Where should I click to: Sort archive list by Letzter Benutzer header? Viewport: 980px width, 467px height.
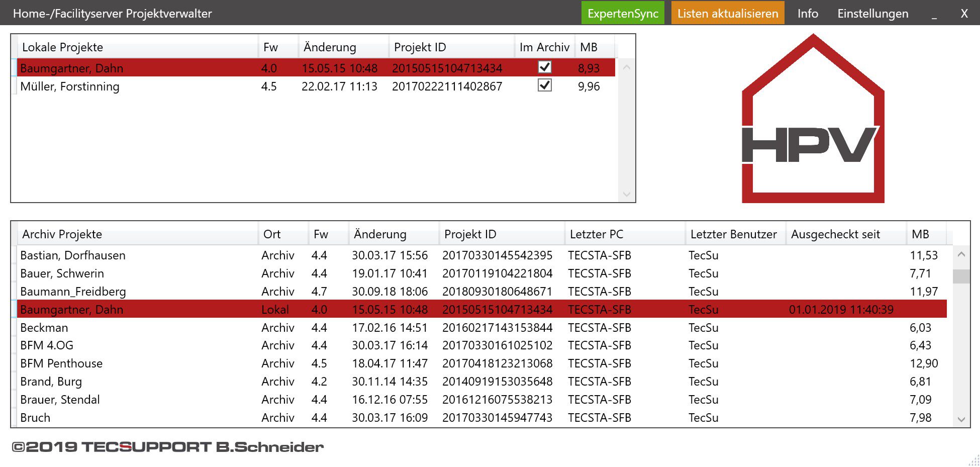tap(735, 234)
